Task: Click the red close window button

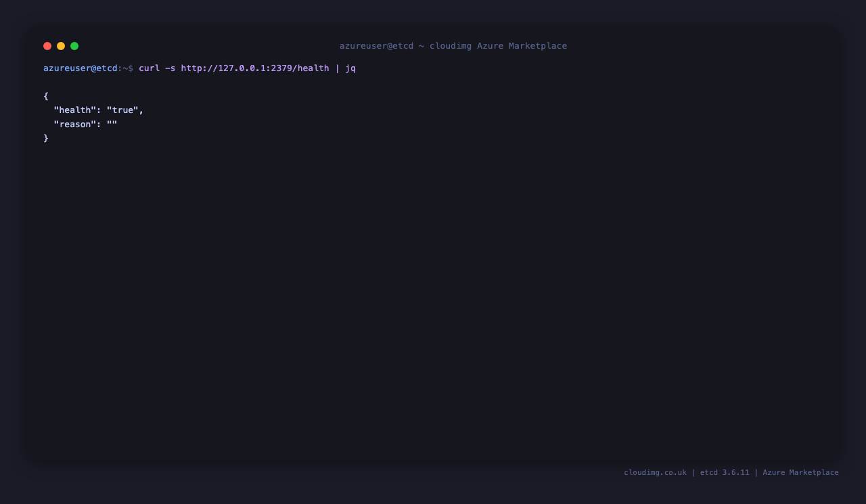Action: (x=47, y=46)
